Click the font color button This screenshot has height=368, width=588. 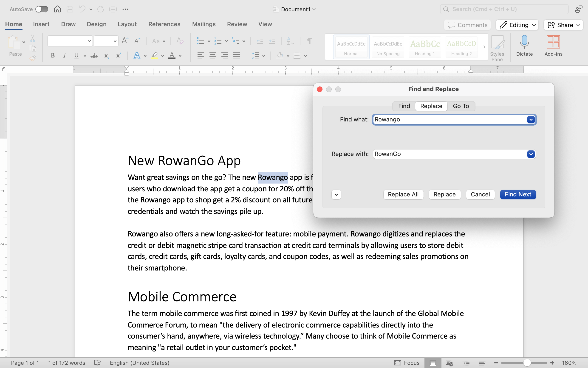coord(172,56)
